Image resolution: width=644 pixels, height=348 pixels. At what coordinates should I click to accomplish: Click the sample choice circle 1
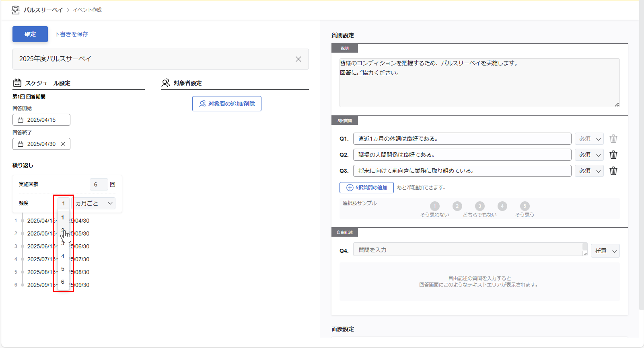tap(435, 206)
